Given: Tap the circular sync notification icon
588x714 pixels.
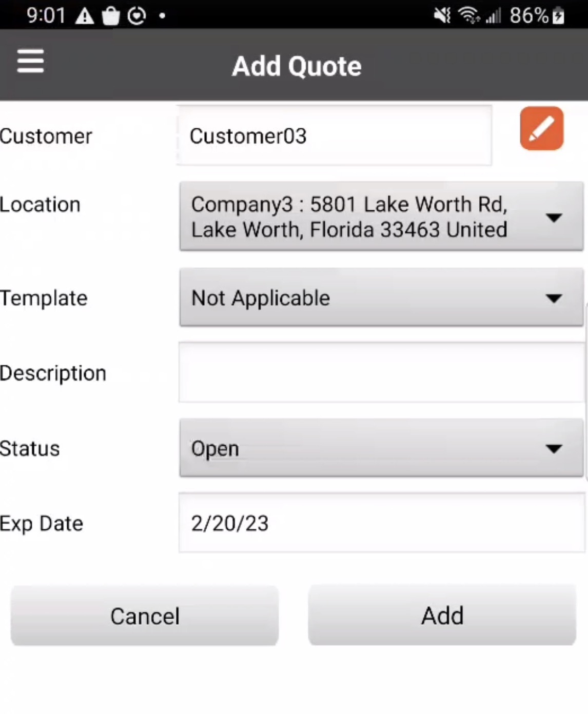Looking at the screenshot, I should [136, 16].
